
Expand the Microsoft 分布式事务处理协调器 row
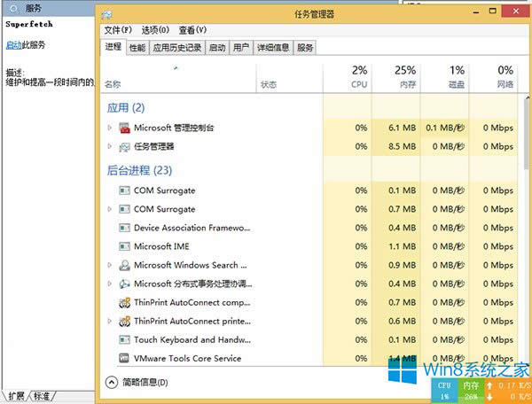tap(110, 284)
